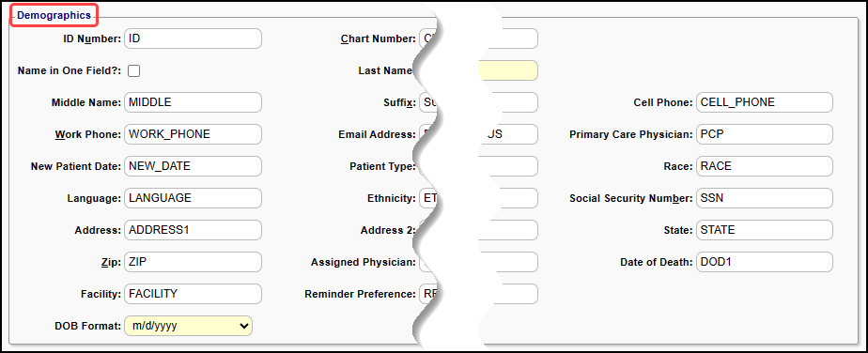Check the Name in One Field checkbox
Screen dimensions: 868x353
[x=133, y=70]
